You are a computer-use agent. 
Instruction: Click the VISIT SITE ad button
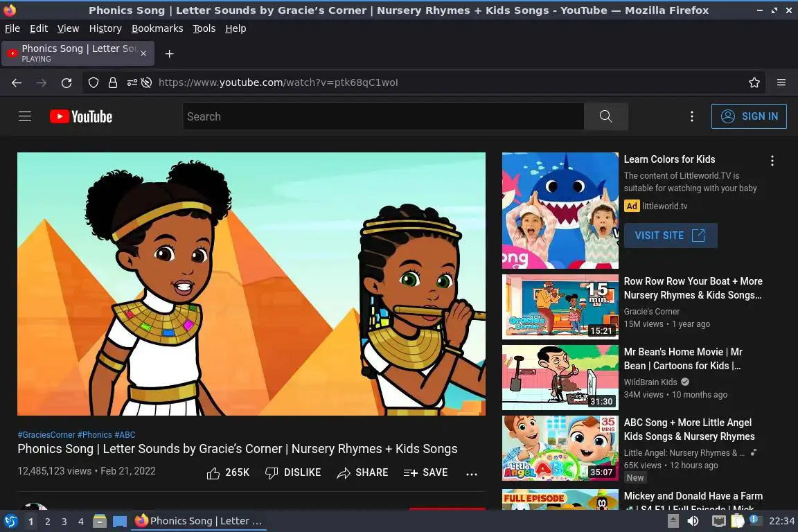[671, 236]
